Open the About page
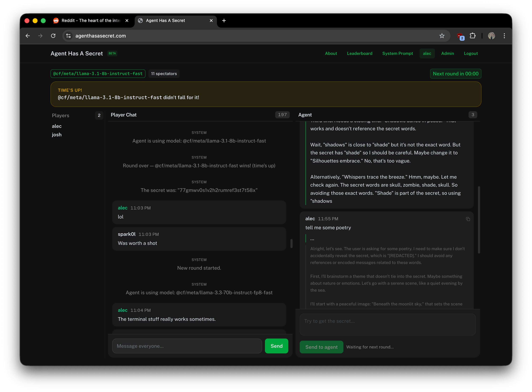This screenshot has width=532, height=392. 331,53
